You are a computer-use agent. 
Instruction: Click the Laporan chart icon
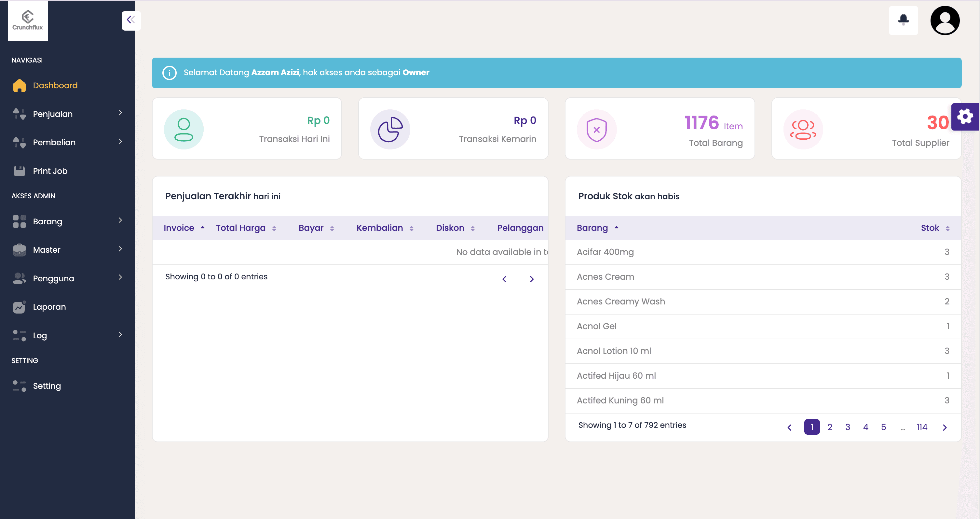(20, 307)
